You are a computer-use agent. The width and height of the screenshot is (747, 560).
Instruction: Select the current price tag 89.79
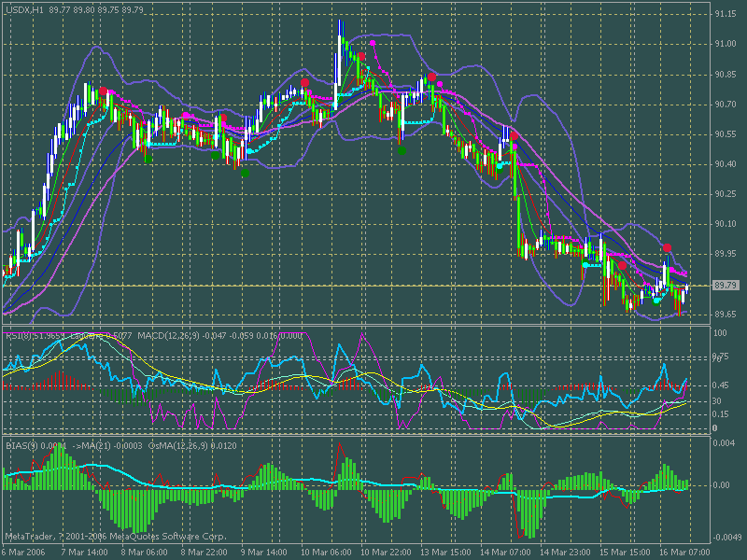click(726, 285)
